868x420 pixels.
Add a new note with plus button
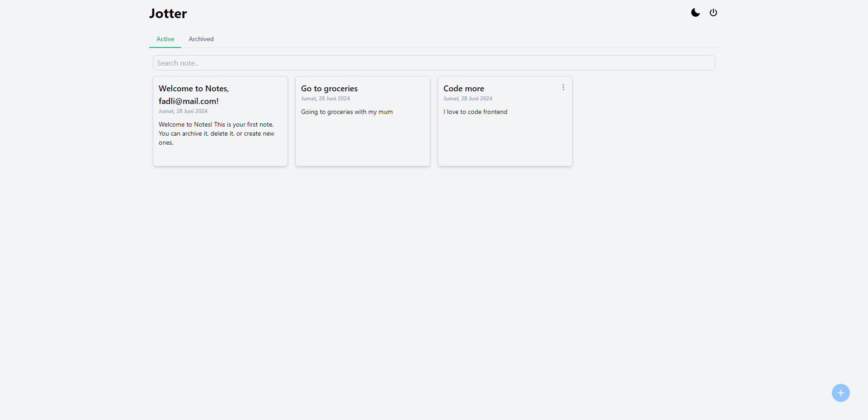840,393
